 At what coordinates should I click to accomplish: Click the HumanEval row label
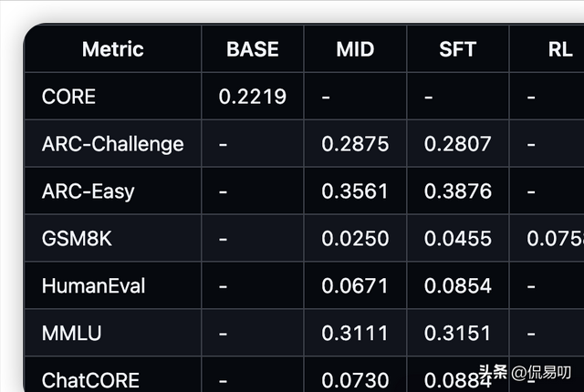[x=93, y=286]
